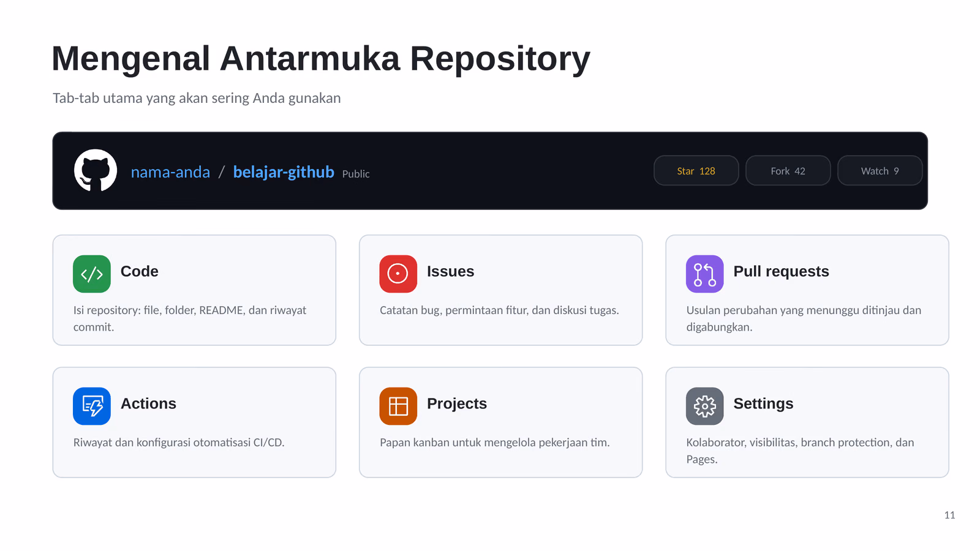Open the nama-anda owner link
Viewport: 980px width, 551px height.
coord(170,172)
